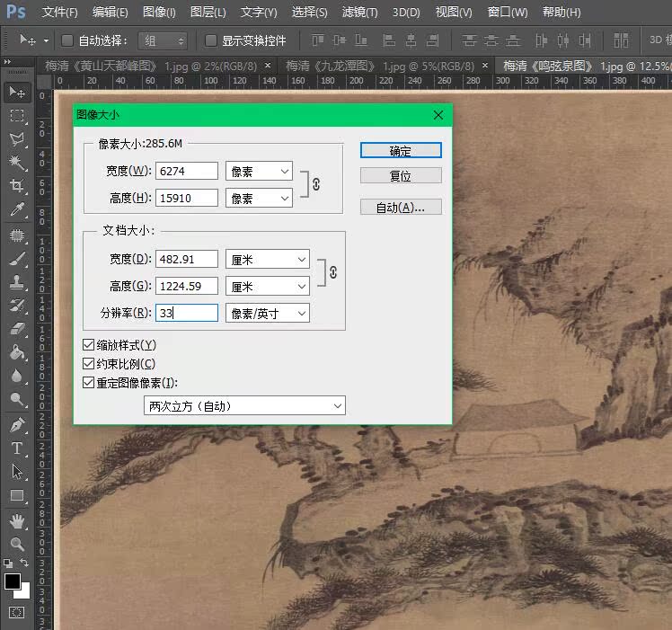Open the 窗口(W) menu
The image size is (672, 630).
pos(508,12)
